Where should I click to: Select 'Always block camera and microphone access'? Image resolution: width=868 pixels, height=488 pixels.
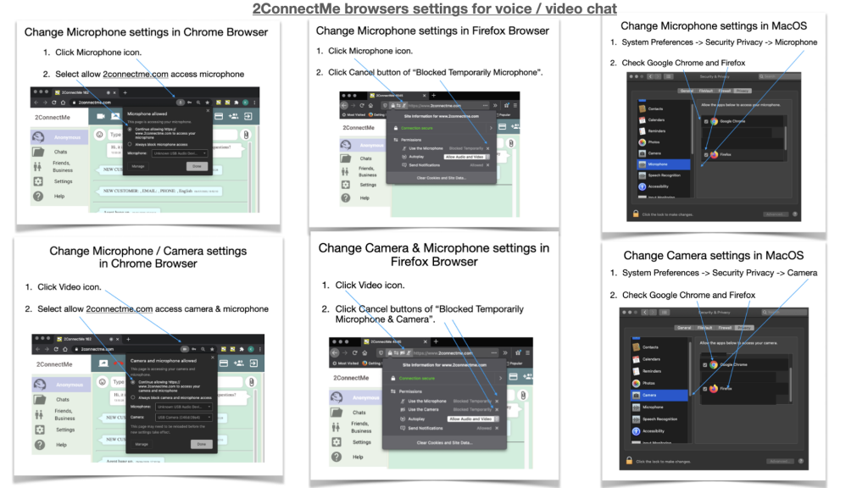pos(132,396)
